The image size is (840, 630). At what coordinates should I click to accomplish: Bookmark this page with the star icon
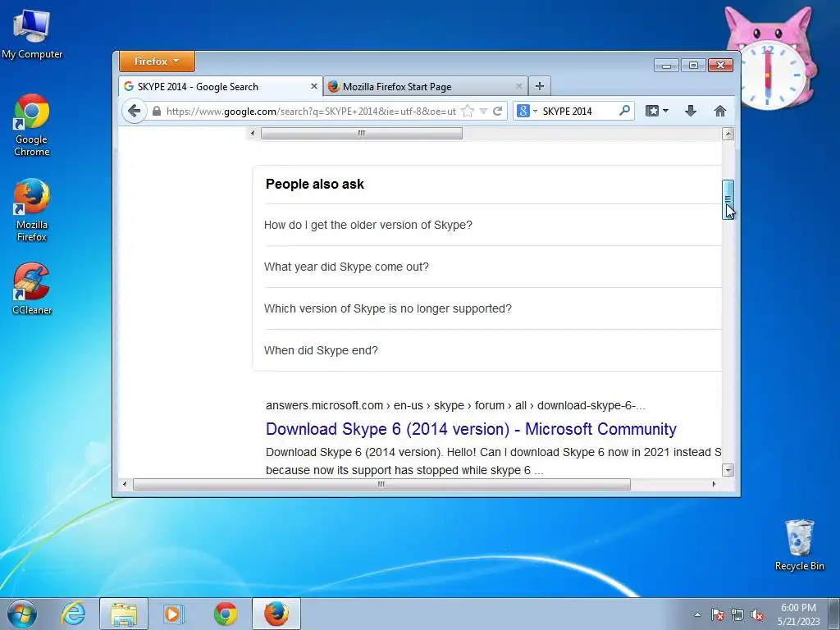coord(468,111)
